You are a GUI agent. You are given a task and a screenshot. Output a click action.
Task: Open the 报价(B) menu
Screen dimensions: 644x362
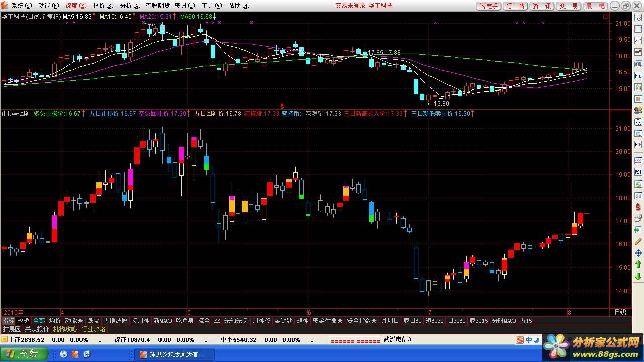point(102,6)
